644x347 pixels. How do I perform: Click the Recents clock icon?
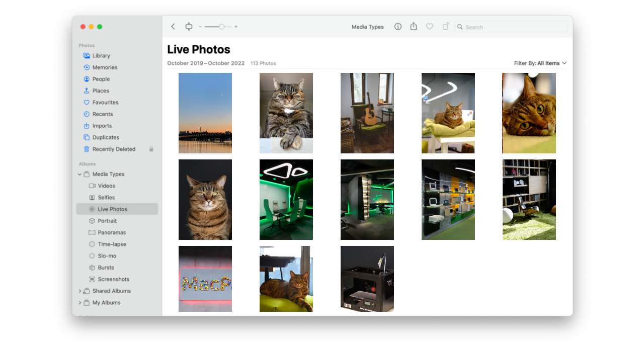[x=87, y=114]
